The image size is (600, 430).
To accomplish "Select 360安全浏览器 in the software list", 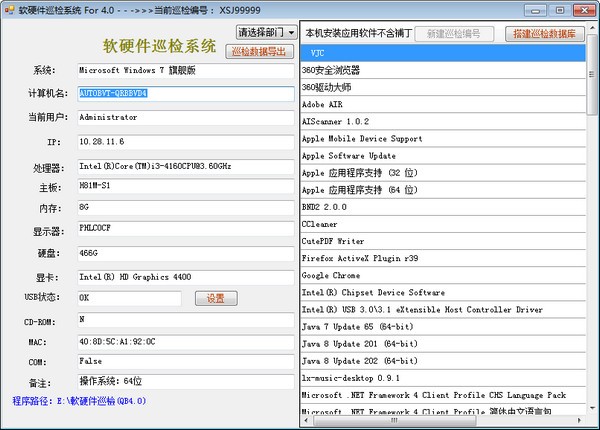I will [443, 70].
